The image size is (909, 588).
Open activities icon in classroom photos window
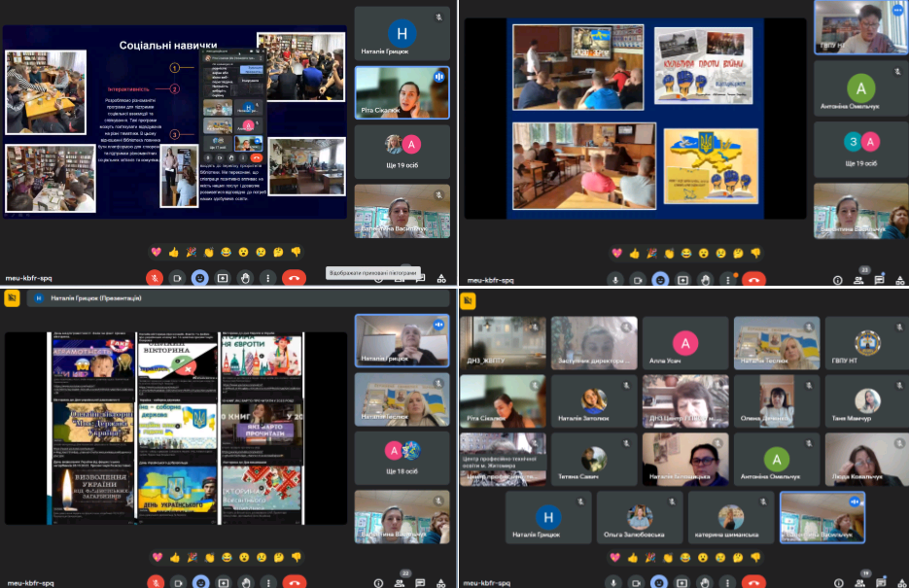(x=902, y=279)
